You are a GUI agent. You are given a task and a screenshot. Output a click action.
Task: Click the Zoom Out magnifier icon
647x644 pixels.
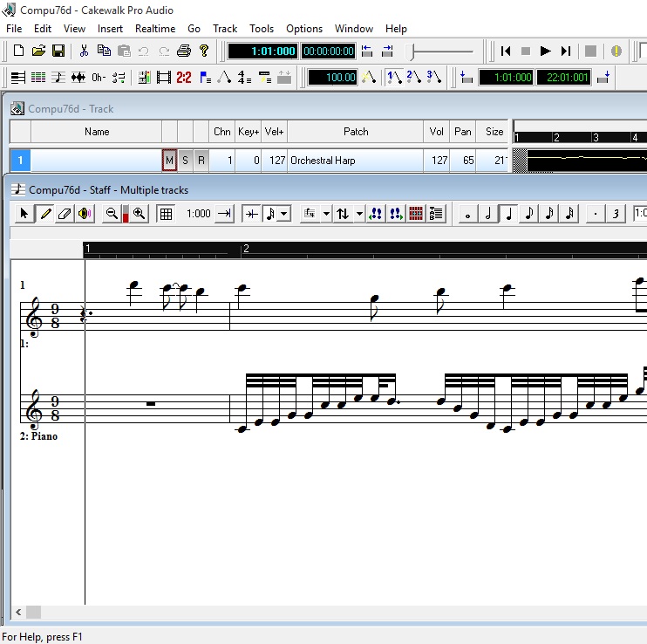(112, 214)
